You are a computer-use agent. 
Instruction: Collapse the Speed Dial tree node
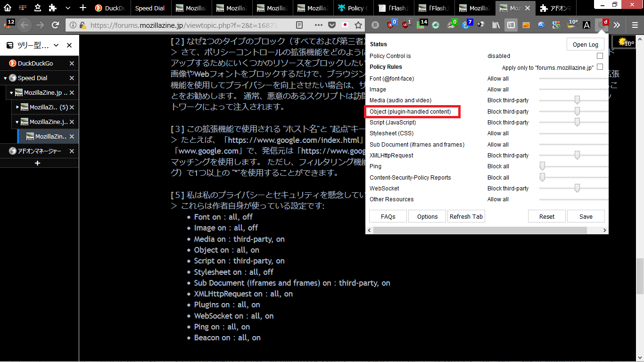(x=5, y=78)
